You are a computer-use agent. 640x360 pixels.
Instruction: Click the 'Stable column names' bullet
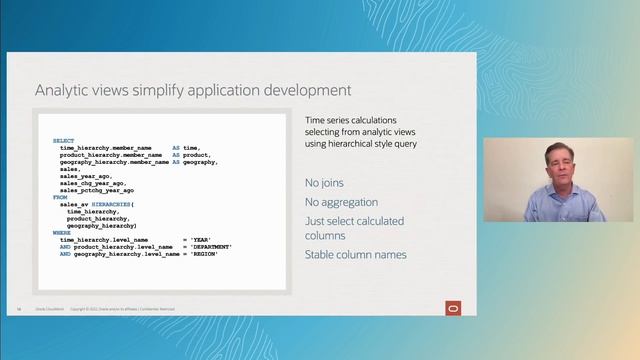tap(356, 255)
